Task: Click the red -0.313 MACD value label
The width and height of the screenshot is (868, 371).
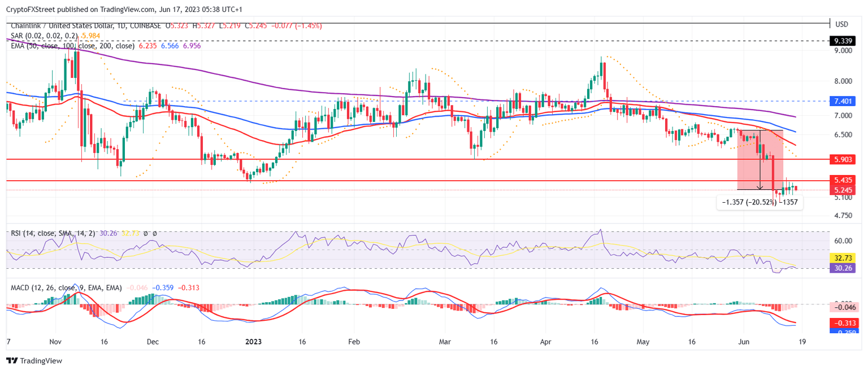Action: (843, 322)
